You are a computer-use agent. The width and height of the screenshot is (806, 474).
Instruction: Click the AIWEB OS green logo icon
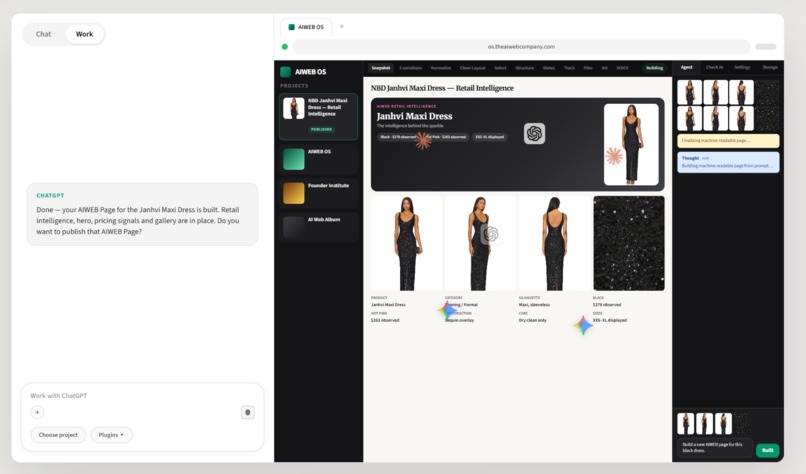click(285, 72)
